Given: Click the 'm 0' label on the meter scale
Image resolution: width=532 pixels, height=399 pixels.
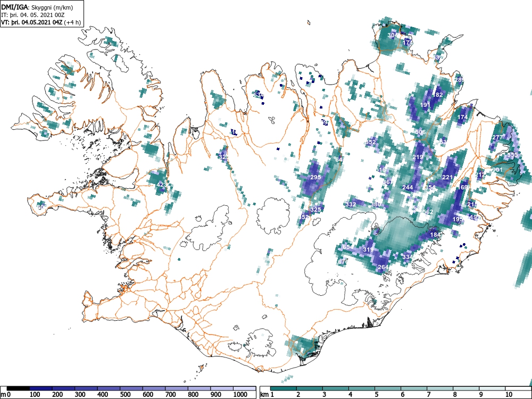Looking at the screenshot, I should tap(4, 395).
